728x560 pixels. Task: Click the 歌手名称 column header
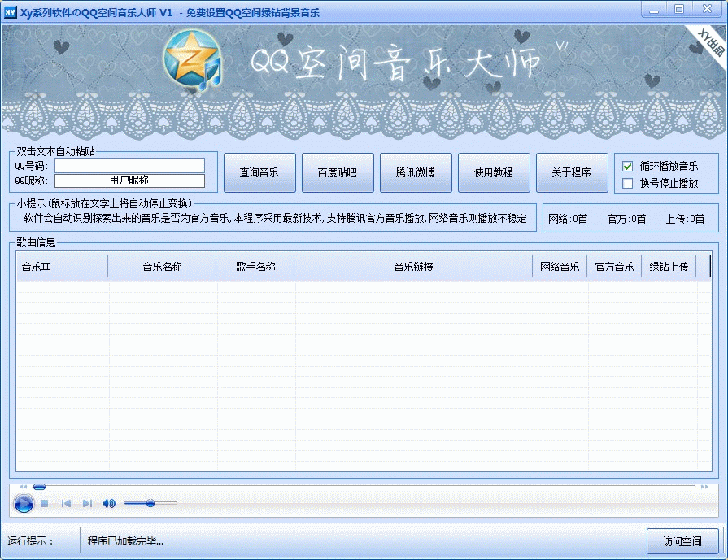(255, 267)
